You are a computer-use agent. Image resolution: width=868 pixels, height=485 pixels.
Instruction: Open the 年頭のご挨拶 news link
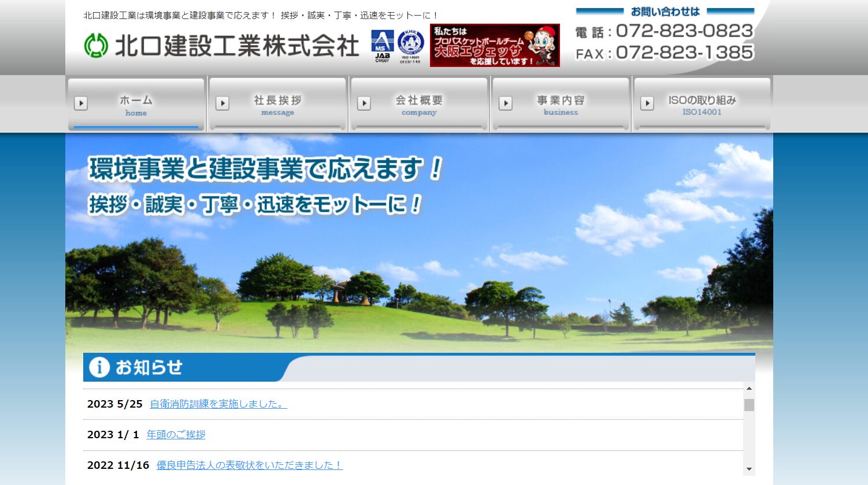coord(176,435)
